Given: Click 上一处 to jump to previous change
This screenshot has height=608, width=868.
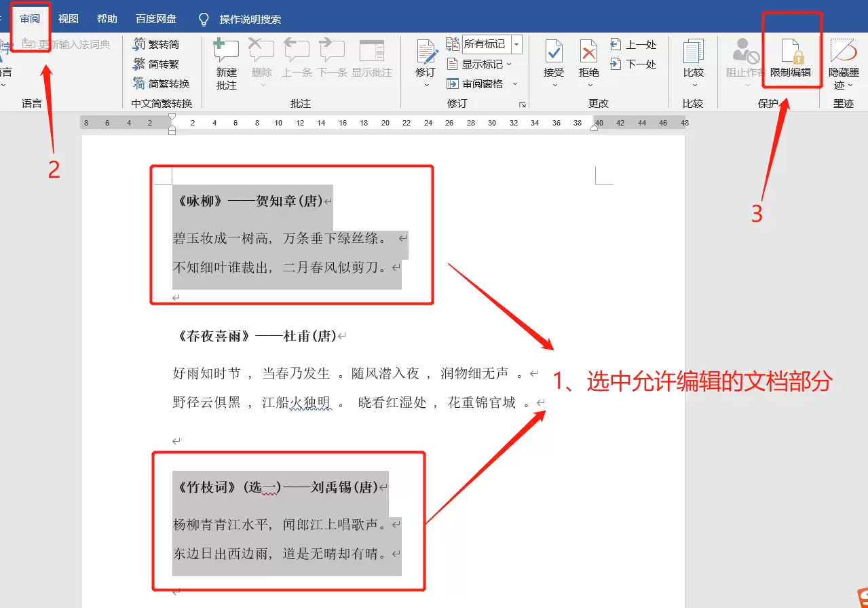Looking at the screenshot, I should (634, 44).
